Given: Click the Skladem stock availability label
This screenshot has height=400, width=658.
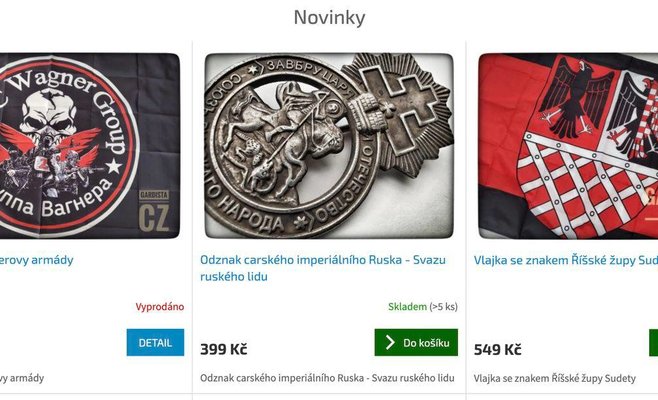Looking at the screenshot, I should pos(407,307).
